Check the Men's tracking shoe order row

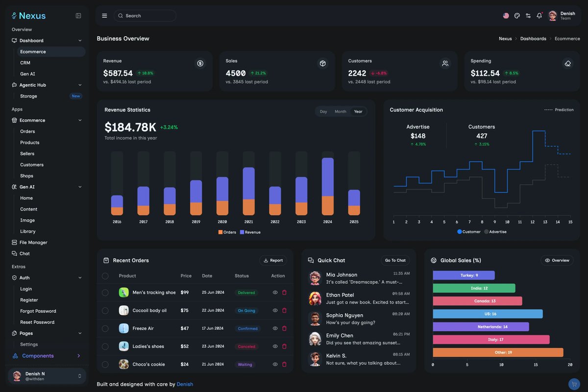tap(105, 292)
